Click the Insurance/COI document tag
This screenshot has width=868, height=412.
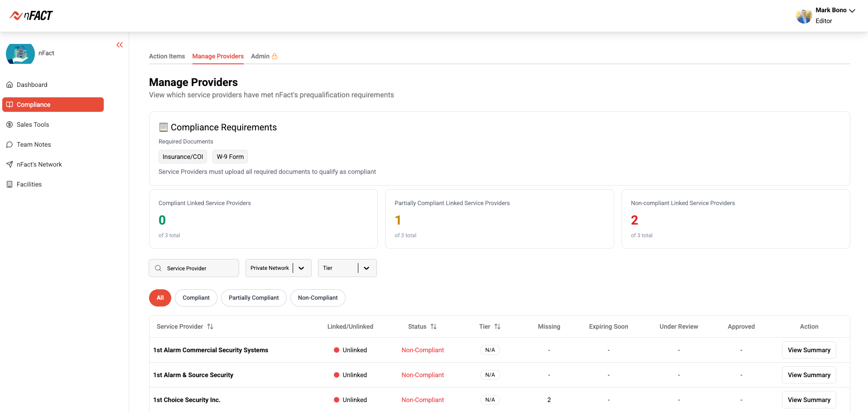click(183, 157)
